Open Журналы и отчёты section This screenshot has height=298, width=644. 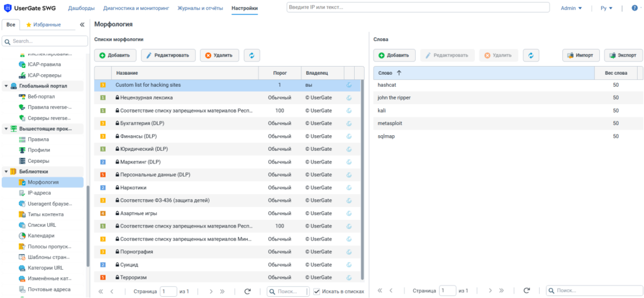pos(201,8)
